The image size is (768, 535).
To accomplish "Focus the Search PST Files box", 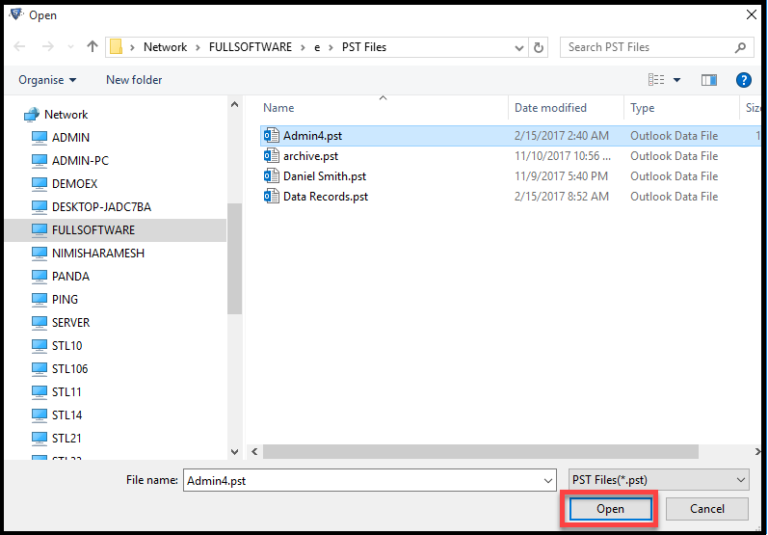I will 656,48.
